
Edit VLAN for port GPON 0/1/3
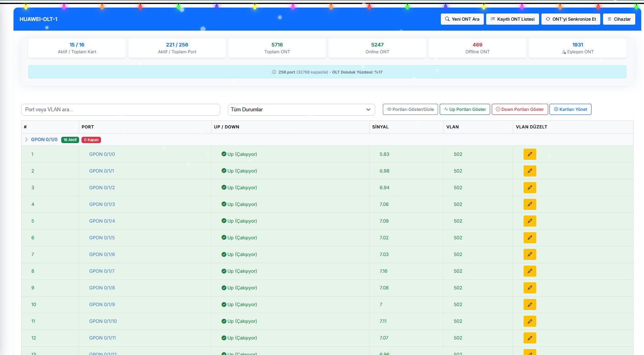(x=530, y=204)
